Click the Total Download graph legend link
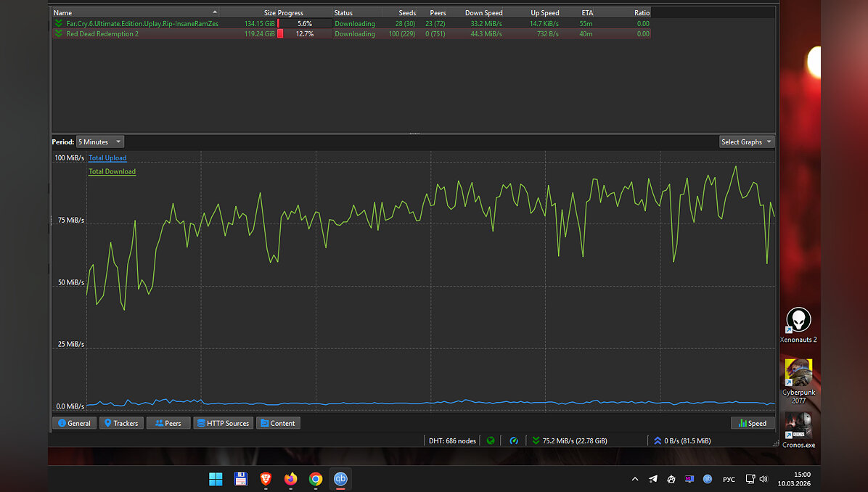Screen dimensions: 868x492 pos(112,171)
